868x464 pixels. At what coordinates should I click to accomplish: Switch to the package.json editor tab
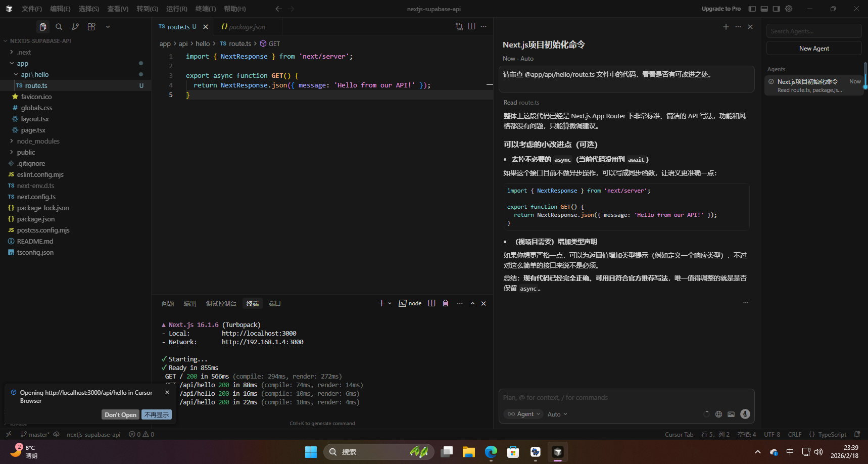247,27
